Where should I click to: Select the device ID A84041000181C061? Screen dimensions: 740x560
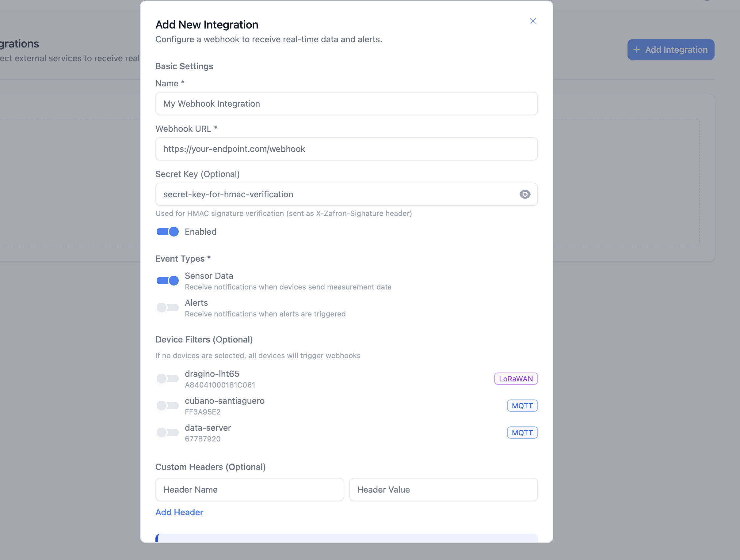(220, 385)
